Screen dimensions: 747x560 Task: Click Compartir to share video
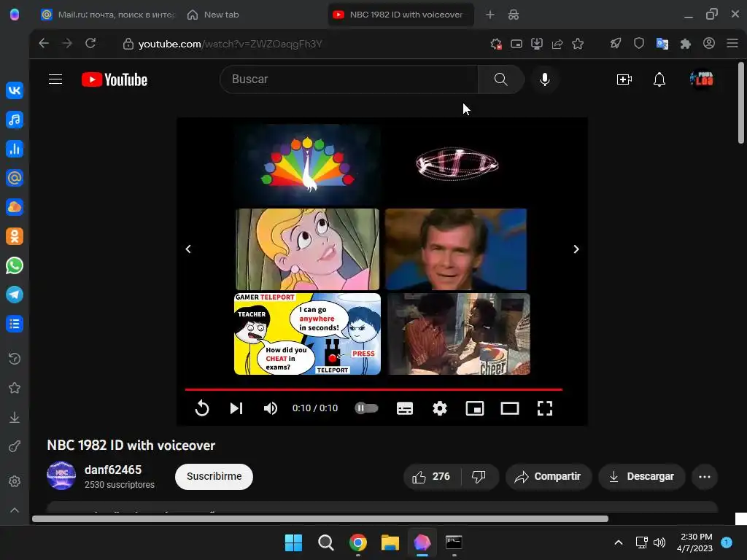549,477
